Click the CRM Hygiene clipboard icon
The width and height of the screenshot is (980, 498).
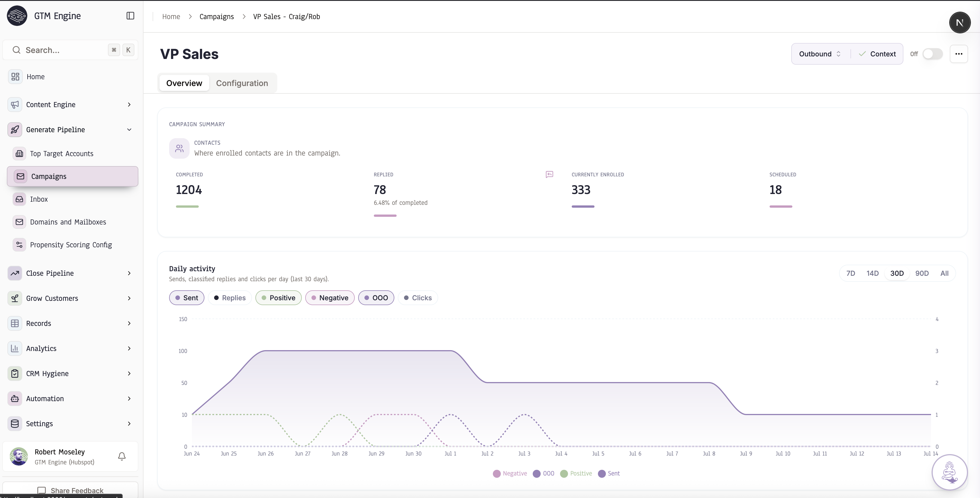(x=15, y=374)
